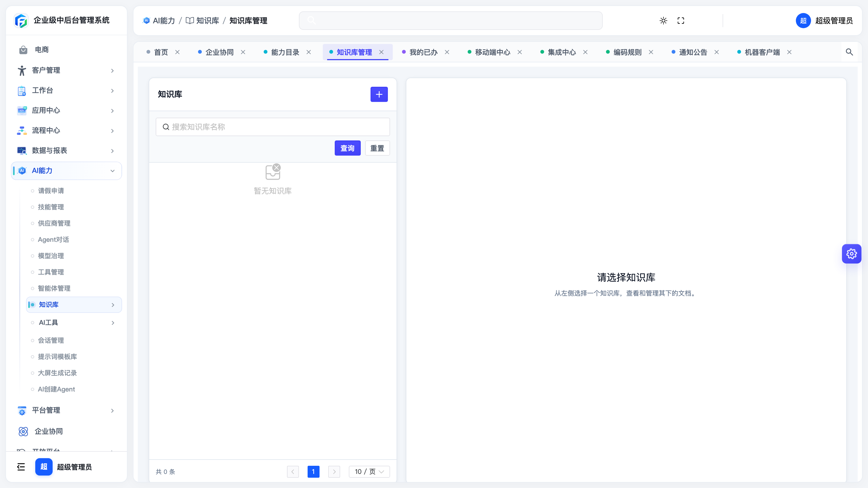Click the 数据与报表 monitor icon

click(22, 150)
